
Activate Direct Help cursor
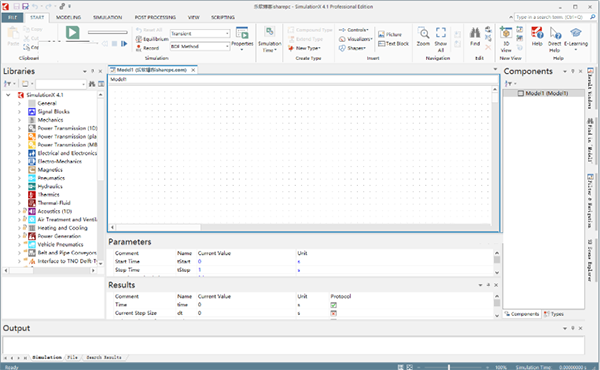554,39
